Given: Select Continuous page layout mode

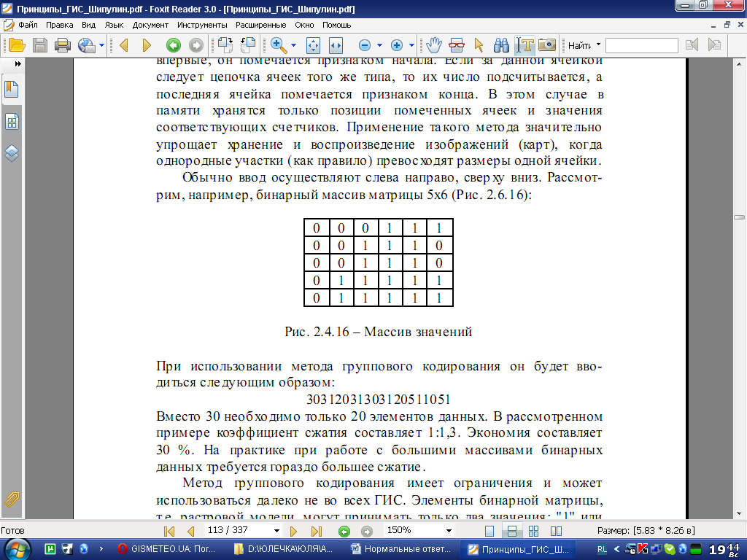Looking at the screenshot, I should click(511, 531).
